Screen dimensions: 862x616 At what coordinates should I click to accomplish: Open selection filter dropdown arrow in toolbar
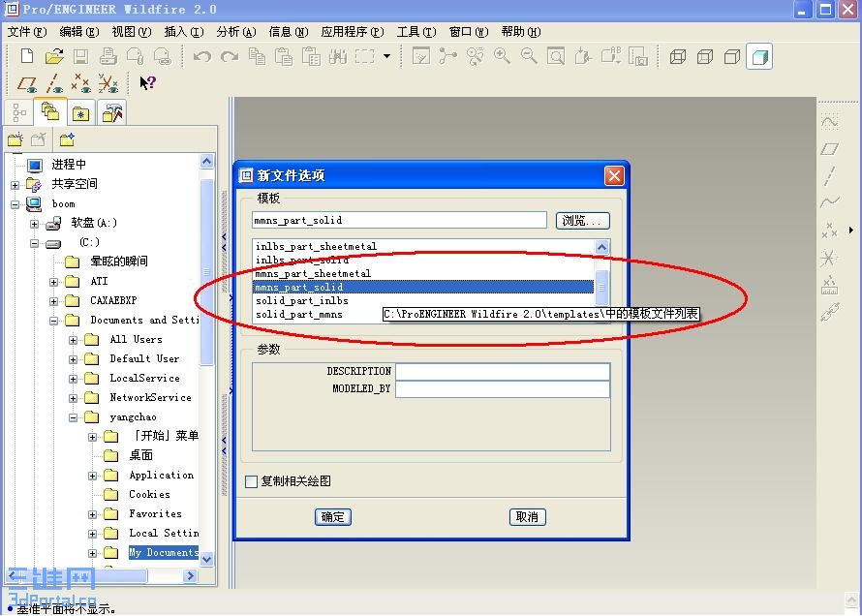[x=387, y=56]
